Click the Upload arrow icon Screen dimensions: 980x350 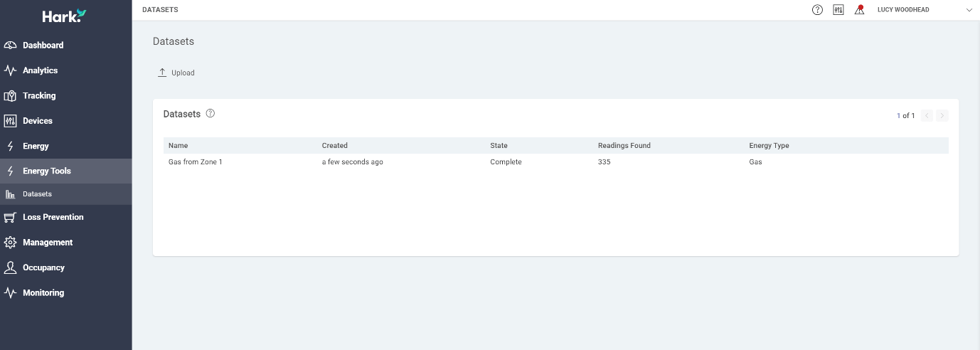[162, 73]
